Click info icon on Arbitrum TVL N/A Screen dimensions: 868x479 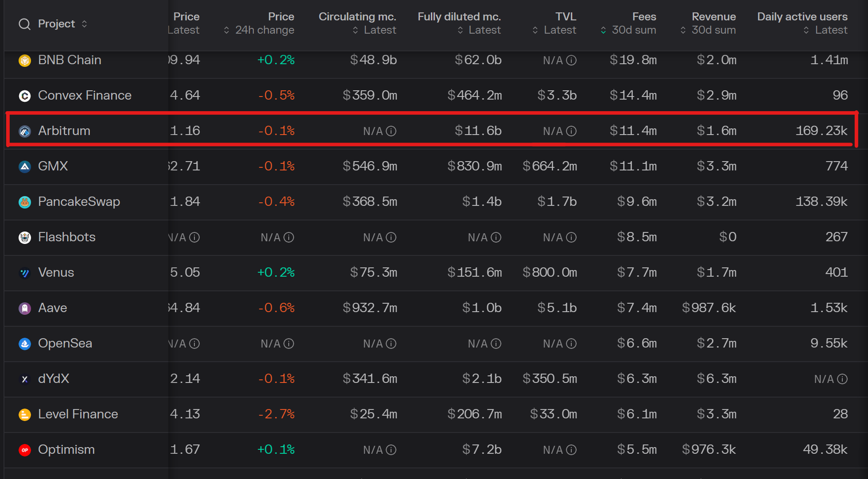click(x=571, y=131)
